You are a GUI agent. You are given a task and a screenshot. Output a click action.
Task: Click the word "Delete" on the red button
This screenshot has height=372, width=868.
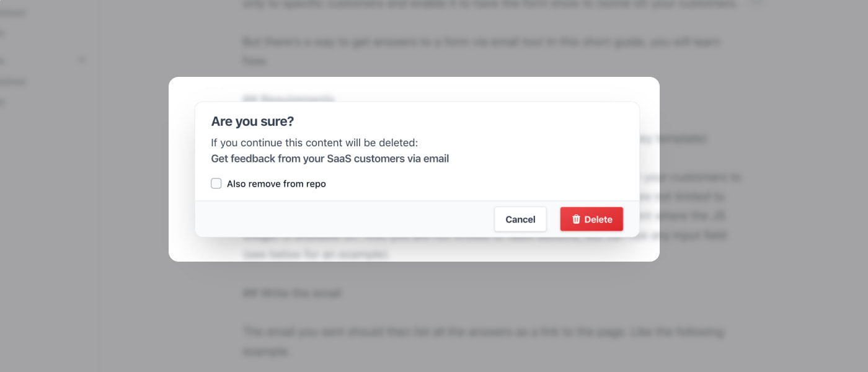pos(598,219)
